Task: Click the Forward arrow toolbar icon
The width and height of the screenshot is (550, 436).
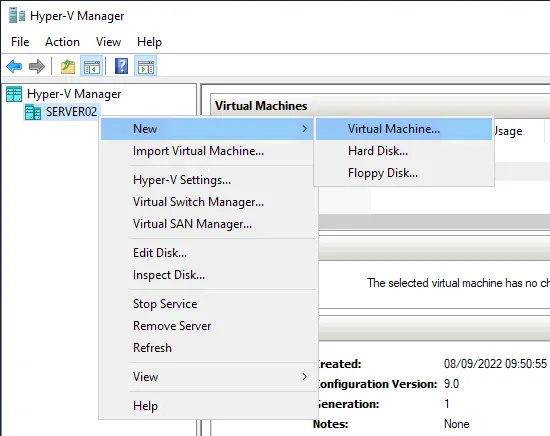Action: (37, 66)
